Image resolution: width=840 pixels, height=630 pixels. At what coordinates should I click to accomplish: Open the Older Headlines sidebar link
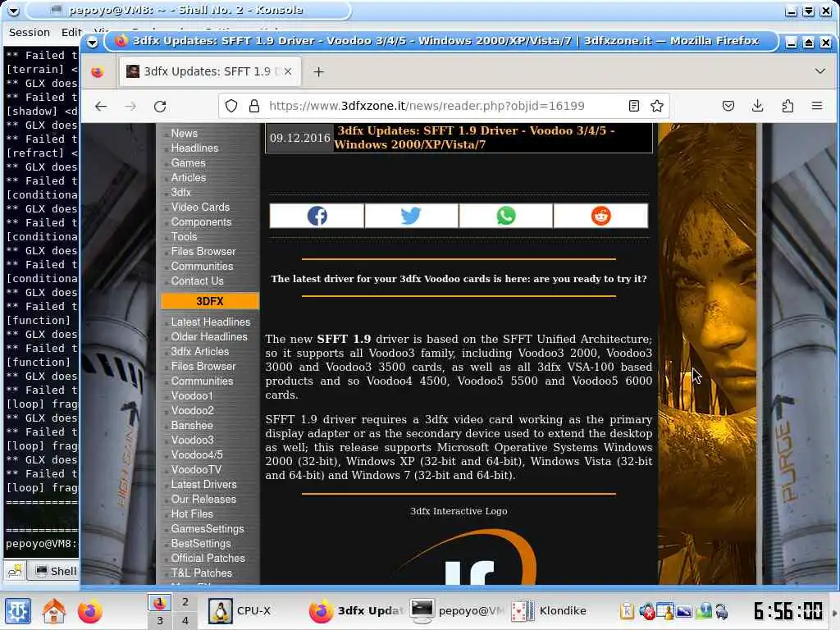pyautogui.click(x=209, y=336)
